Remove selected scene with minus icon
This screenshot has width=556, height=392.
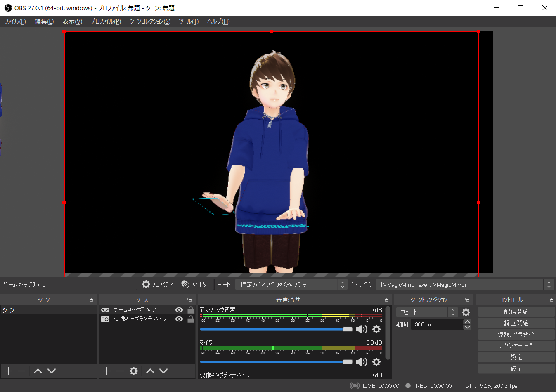pos(21,371)
